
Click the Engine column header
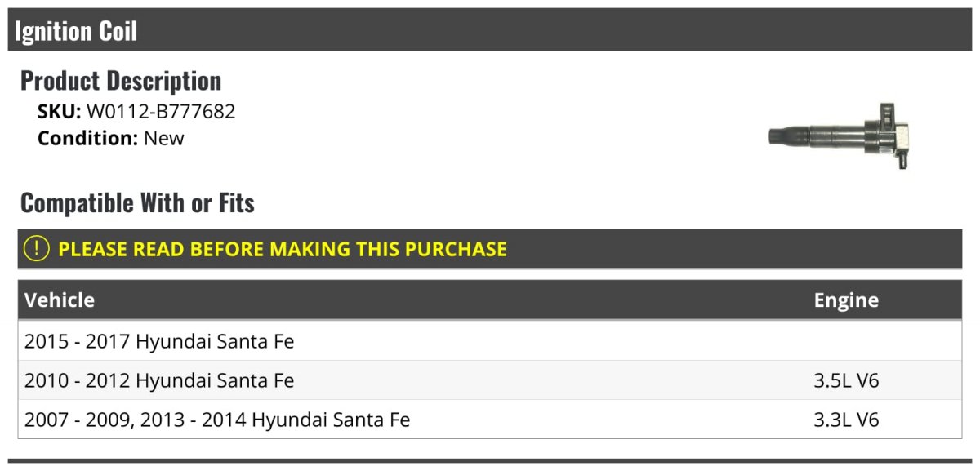(846, 300)
